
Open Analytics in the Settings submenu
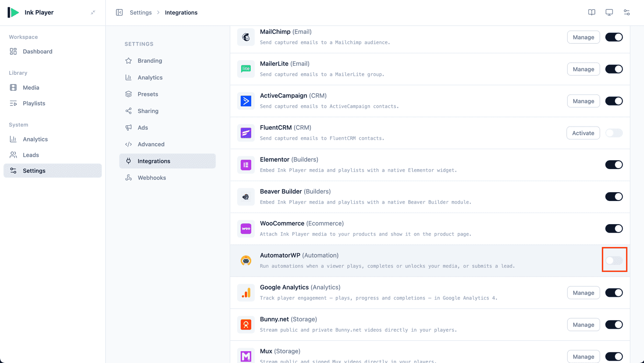pyautogui.click(x=167, y=78)
